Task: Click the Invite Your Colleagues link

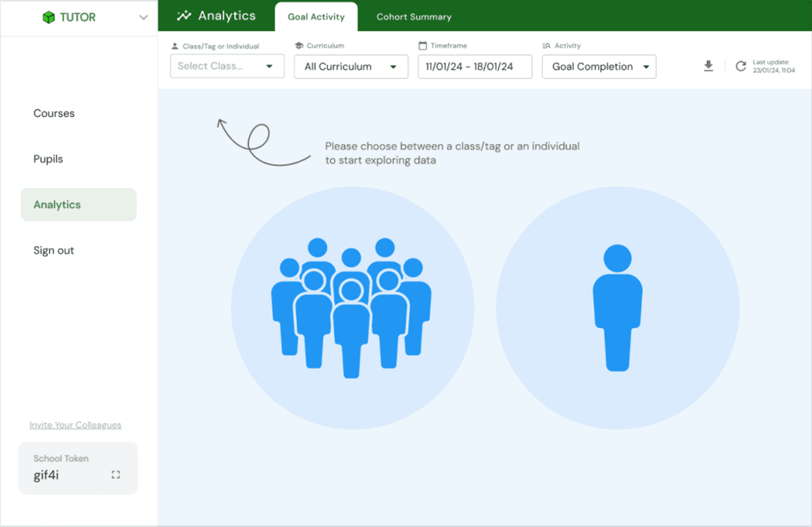Action: coord(76,425)
